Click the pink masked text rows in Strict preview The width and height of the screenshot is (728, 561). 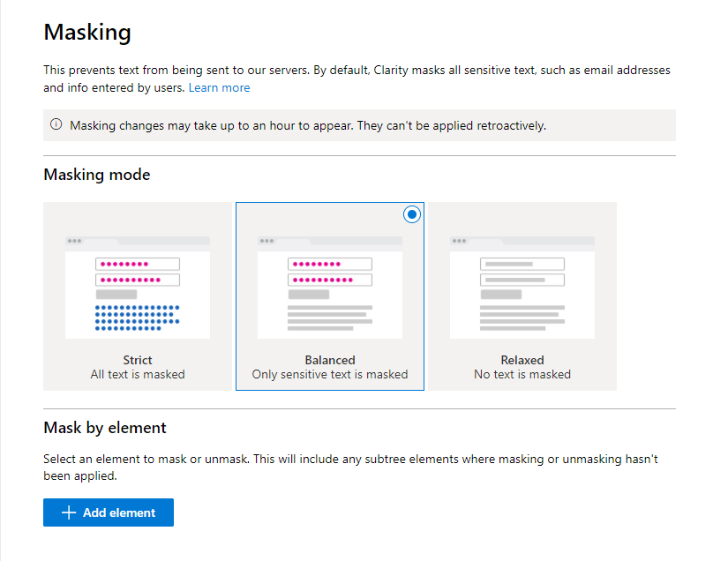click(137, 271)
